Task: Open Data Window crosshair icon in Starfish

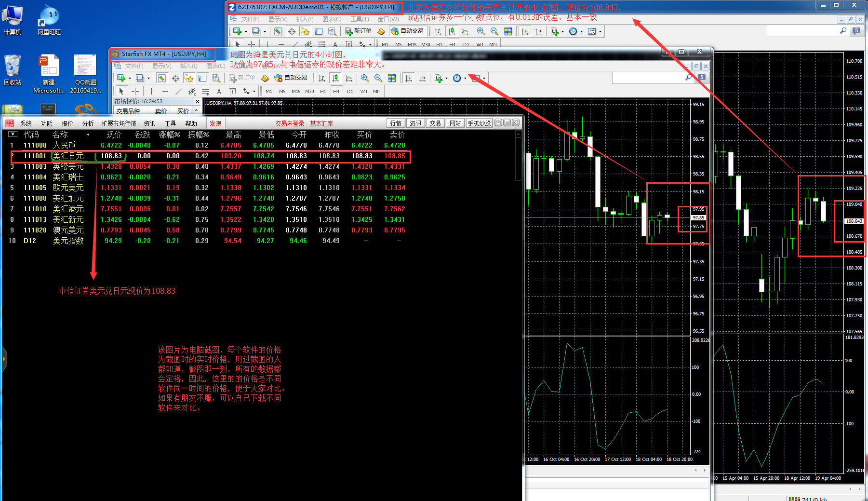Action: point(175,78)
